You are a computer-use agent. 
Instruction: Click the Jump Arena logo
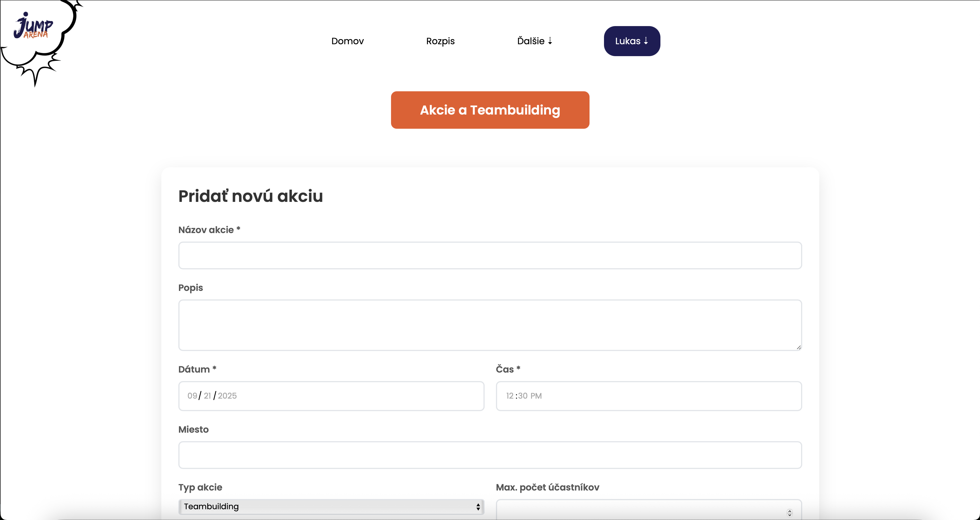pos(33,26)
